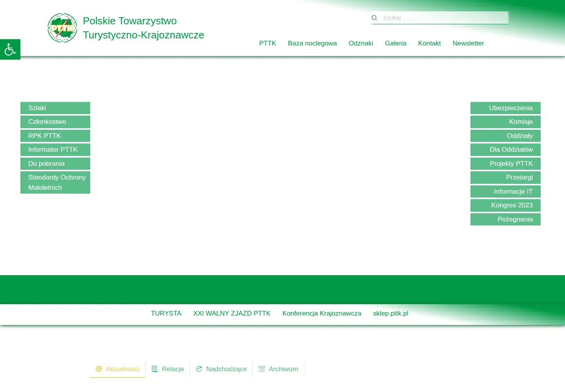The image size is (565, 392).
Task: Open the TURYSTA link
Action: 166,313
